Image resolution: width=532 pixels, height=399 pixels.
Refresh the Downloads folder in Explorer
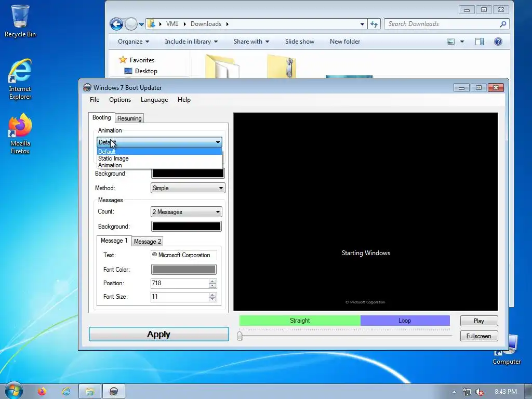point(374,24)
